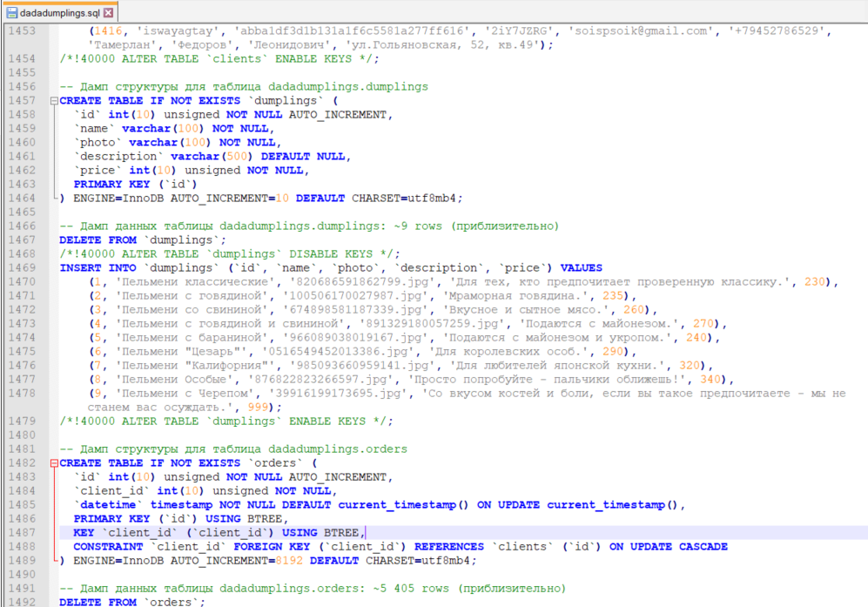Place the cursor after 'USING BTREE,' on line 1487
This screenshot has width=868, height=607.
pyautogui.click(x=366, y=533)
